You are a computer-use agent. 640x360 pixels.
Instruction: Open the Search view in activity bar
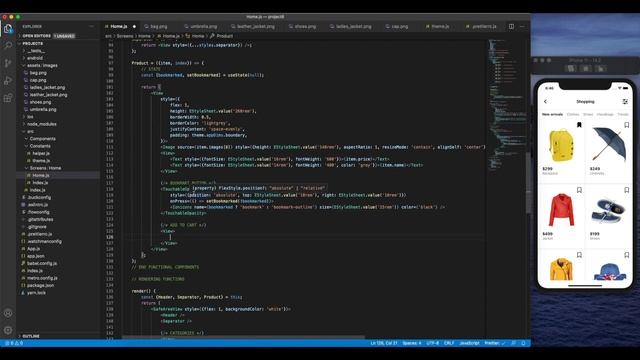8,45
